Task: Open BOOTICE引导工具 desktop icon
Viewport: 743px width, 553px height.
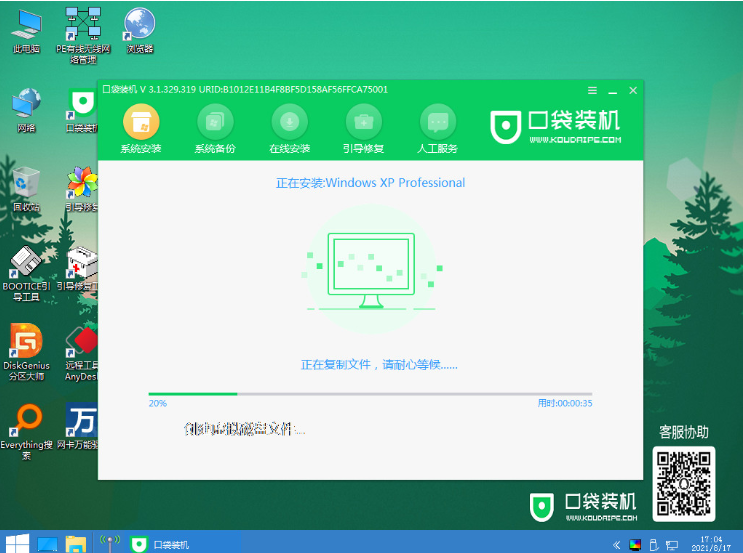Action: pyautogui.click(x=27, y=273)
